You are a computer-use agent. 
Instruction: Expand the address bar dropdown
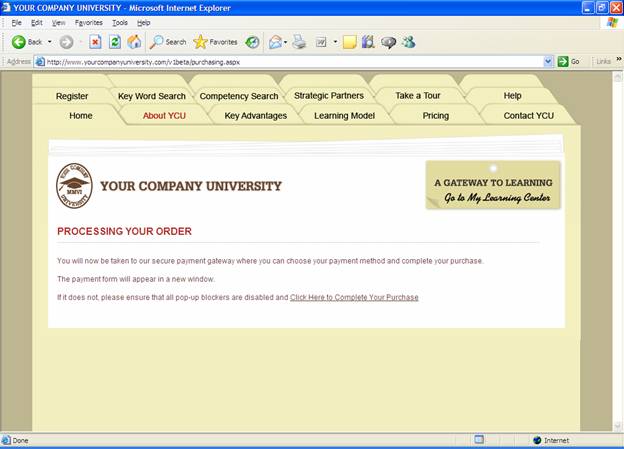tap(548, 61)
